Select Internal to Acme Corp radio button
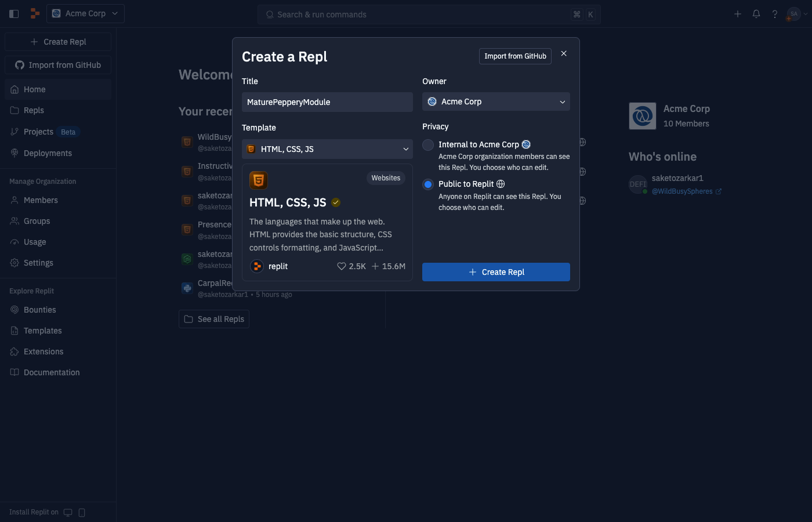Image resolution: width=812 pixels, height=522 pixels. coord(428,145)
